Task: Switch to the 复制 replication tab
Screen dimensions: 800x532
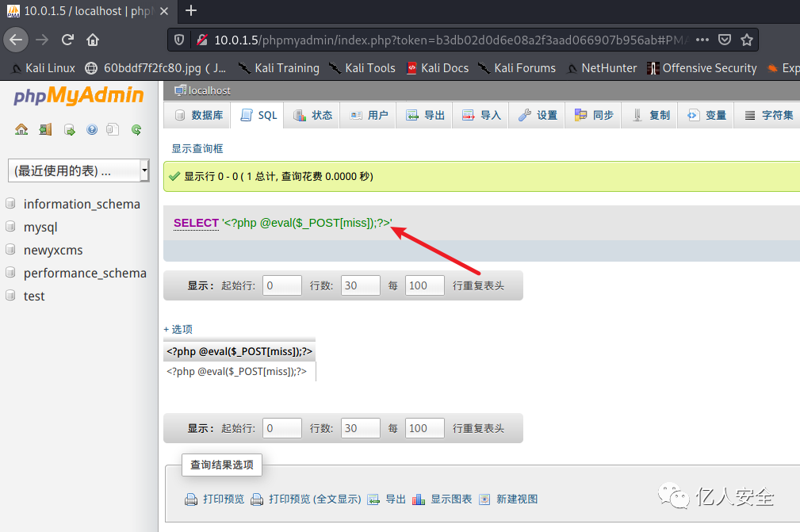Action: tap(650, 115)
